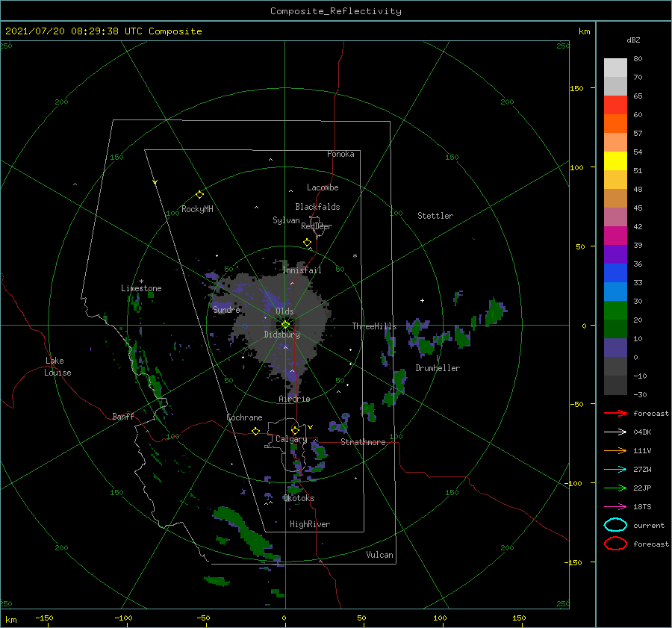The width and height of the screenshot is (672, 628).
Task: Click the magenta 42-39 dBZ swatch
Action: click(x=615, y=236)
